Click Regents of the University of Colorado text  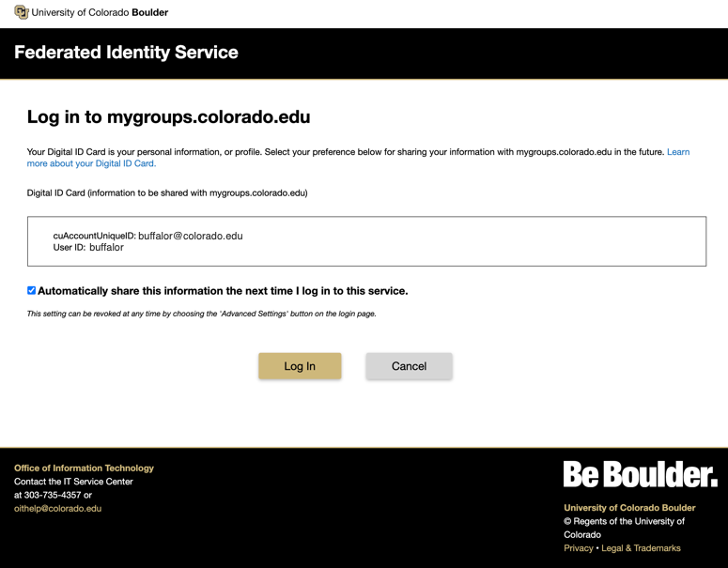[624, 528]
